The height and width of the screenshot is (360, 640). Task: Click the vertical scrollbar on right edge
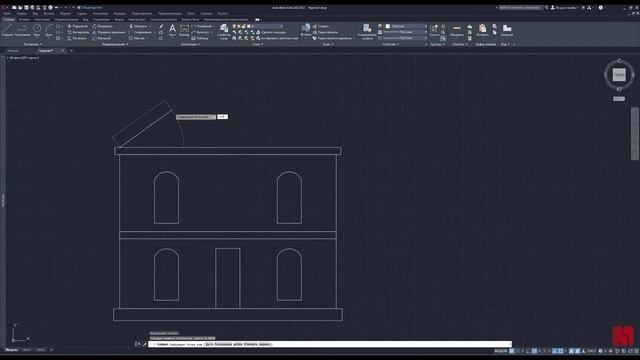[x=635, y=134]
